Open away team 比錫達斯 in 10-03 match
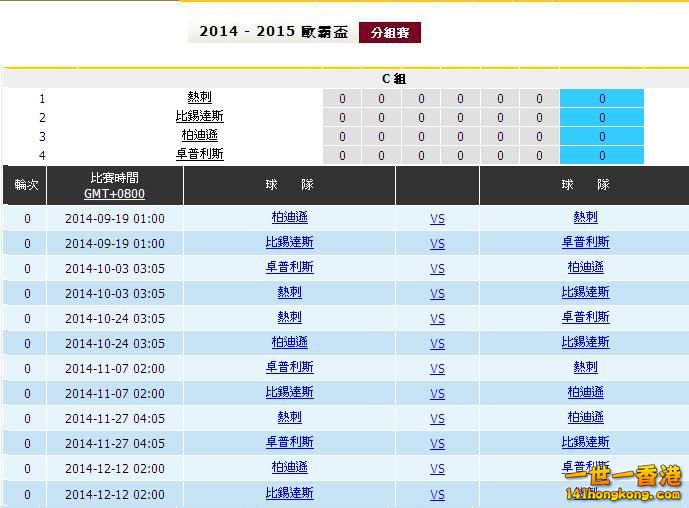Viewport: 689px width, 508px height. point(585,292)
